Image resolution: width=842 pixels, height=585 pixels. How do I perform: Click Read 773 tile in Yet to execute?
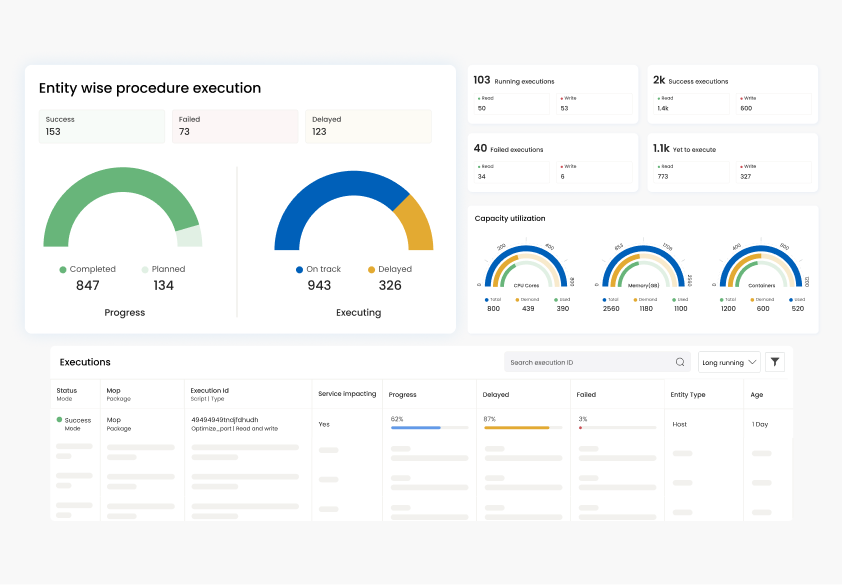click(692, 172)
